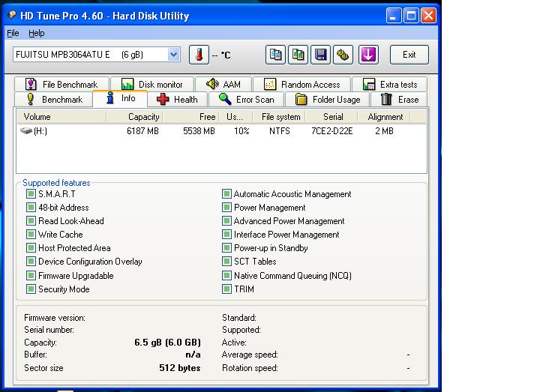This screenshot has height=392, width=543.
Task: Click the 6.5 gB (6.0 GB) capacity value
Action: [167, 343]
